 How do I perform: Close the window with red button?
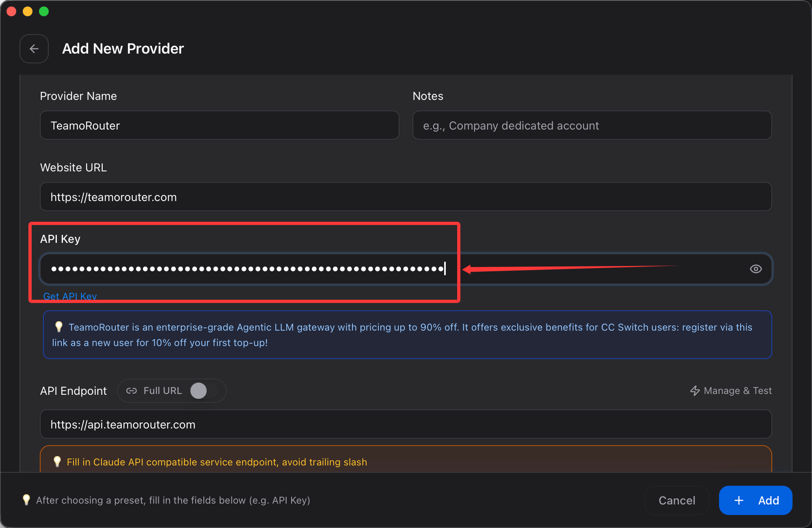coord(11,11)
